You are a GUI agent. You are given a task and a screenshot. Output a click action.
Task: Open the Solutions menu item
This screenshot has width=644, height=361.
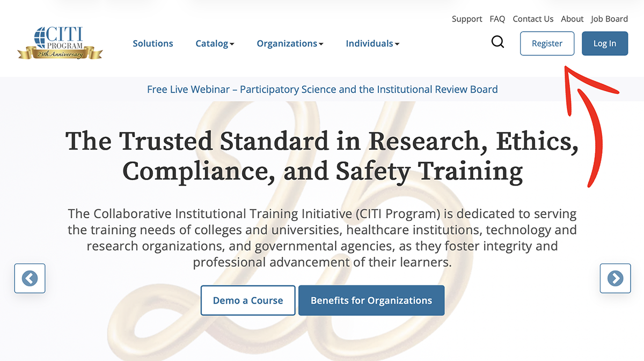click(153, 43)
